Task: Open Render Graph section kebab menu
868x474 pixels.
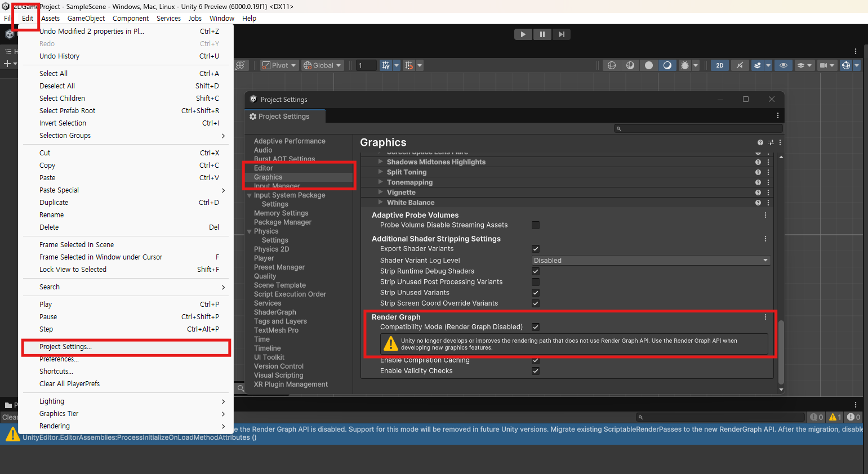Action: pyautogui.click(x=765, y=317)
